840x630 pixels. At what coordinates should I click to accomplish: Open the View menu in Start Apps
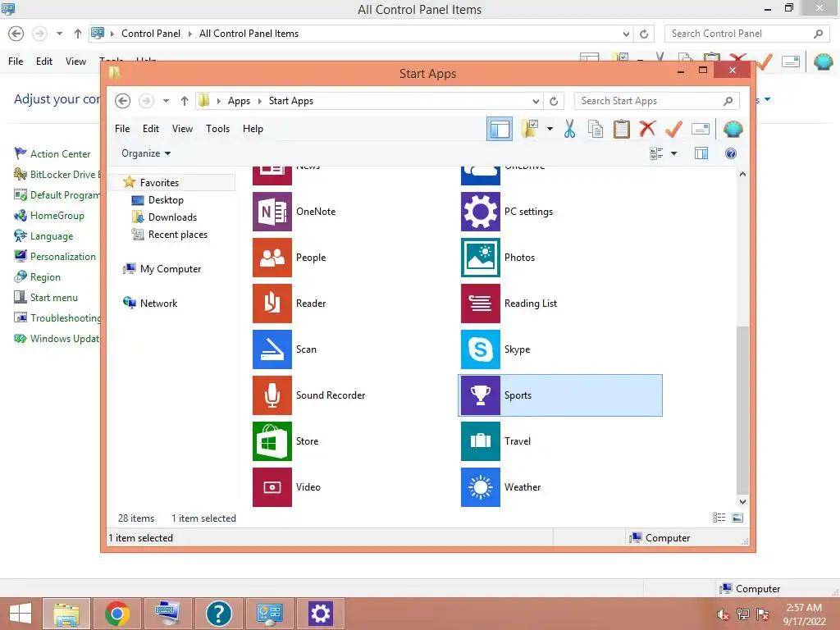coord(182,129)
